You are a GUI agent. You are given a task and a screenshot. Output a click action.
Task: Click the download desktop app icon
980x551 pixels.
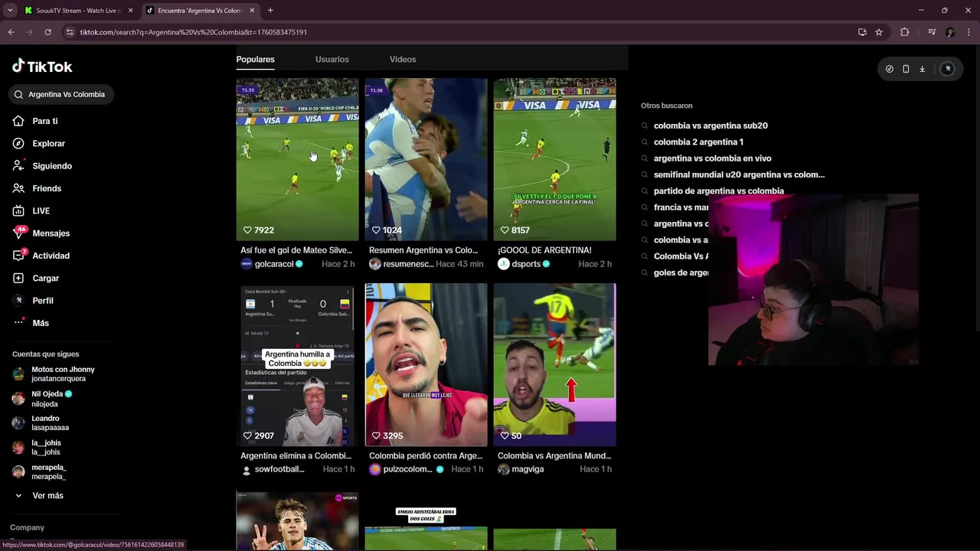(x=922, y=69)
